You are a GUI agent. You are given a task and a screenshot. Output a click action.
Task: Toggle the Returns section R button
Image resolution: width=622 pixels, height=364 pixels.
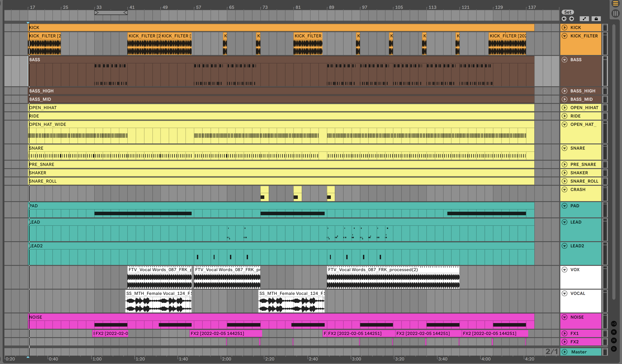point(614,332)
